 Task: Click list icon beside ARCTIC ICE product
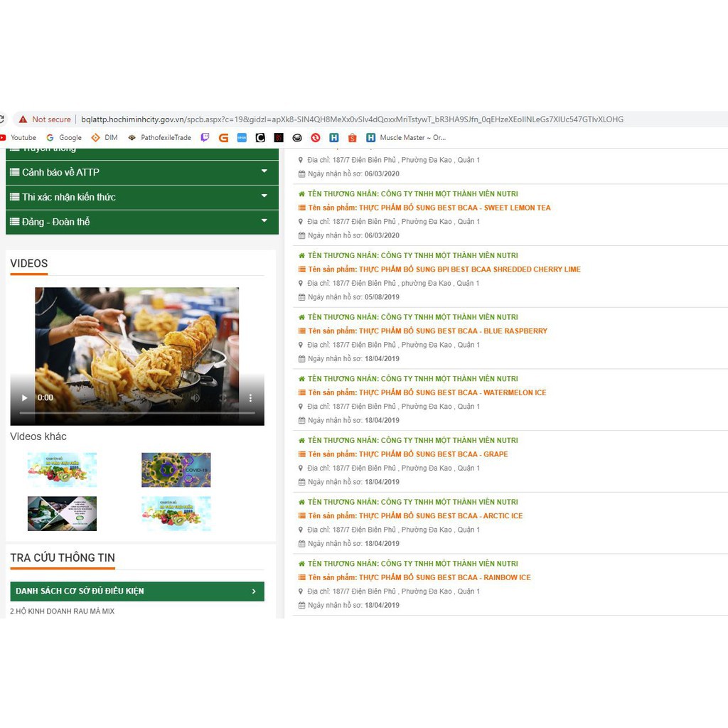coord(301,516)
